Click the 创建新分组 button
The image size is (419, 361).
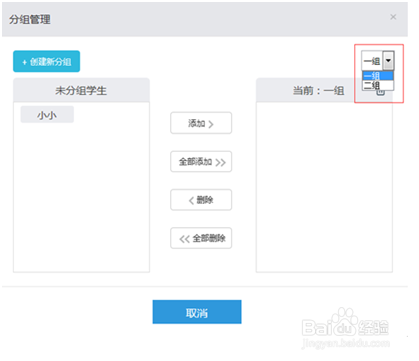coord(46,61)
